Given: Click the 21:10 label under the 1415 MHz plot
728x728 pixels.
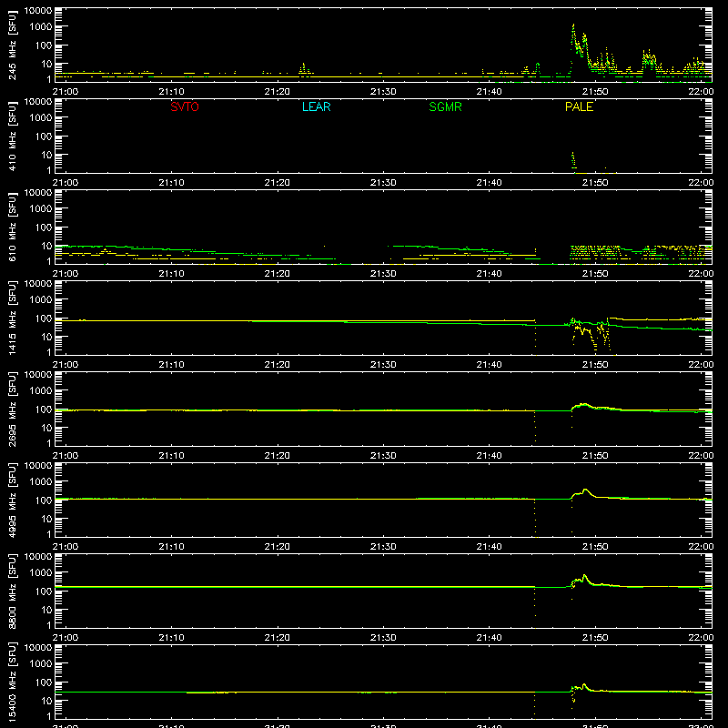Looking at the screenshot, I should (x=171, y=365).
